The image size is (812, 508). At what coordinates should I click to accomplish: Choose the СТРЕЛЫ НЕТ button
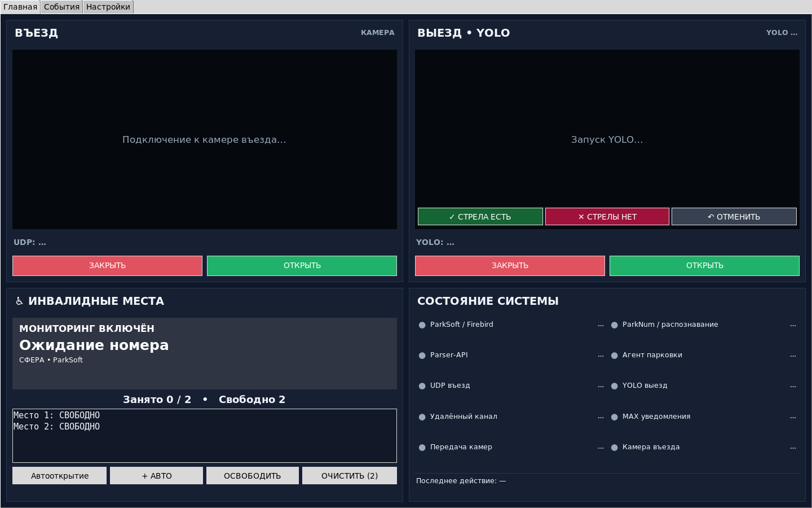click(x=607, y=217)
